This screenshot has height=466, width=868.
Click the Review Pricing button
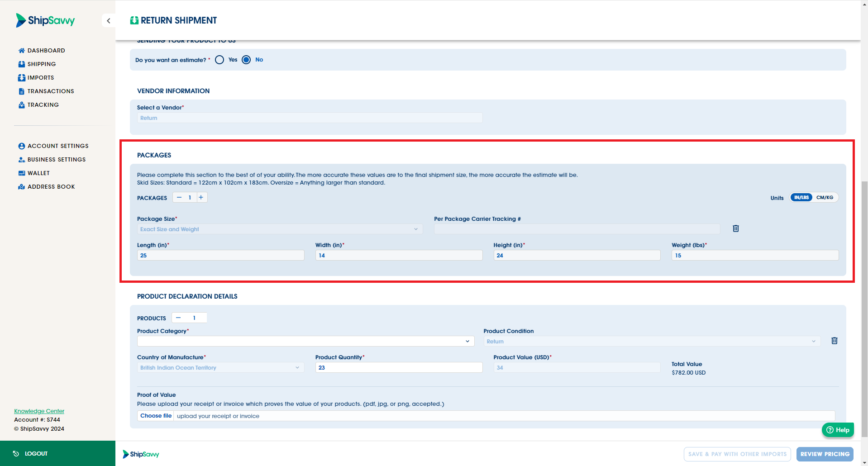tap(825, 454)
